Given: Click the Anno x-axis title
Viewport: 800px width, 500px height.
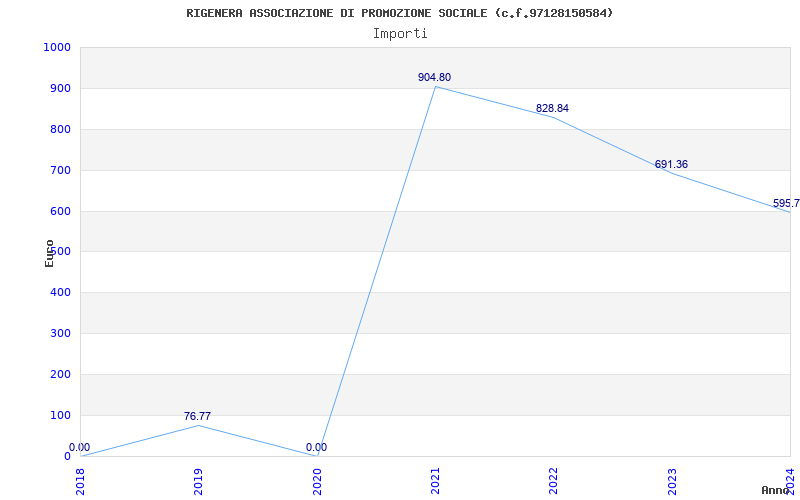Looking at the screenshot, I should (x=776, y=490).
